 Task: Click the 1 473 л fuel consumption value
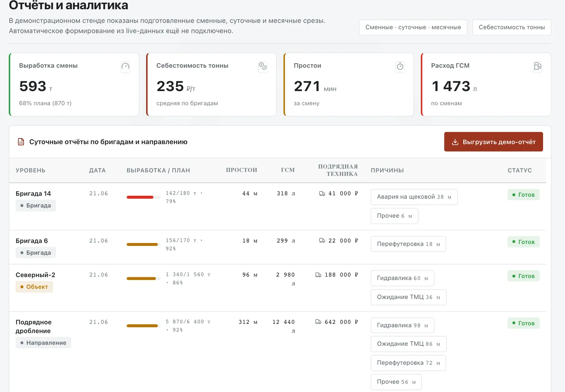point(454,87)
